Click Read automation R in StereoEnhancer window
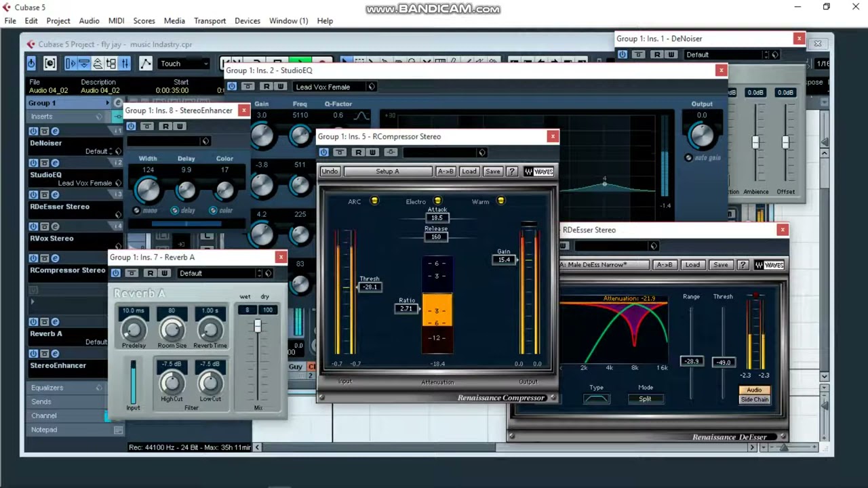 (x=165, y=127)
